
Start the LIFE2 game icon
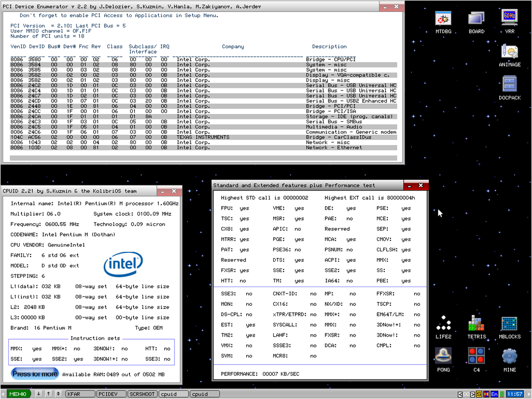pos(443,325)
